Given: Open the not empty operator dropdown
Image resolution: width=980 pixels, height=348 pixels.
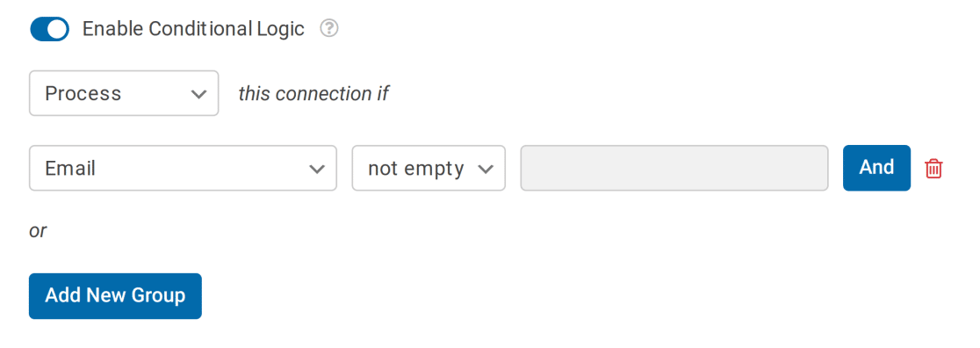Looking at the screenshot, I should click(x=429, y=169).
